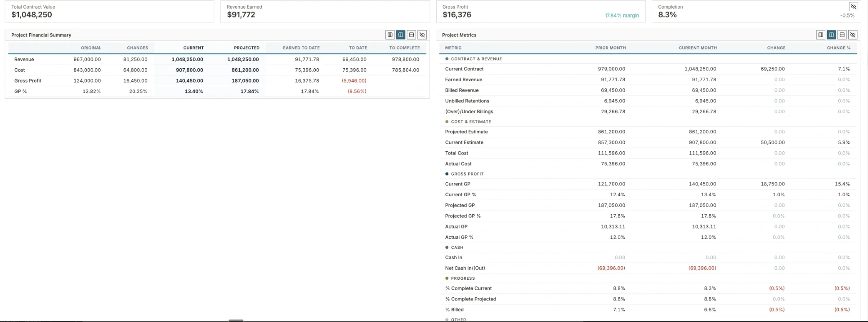
Task: Select the Current Contract metric row
Action: click(648, 69)
